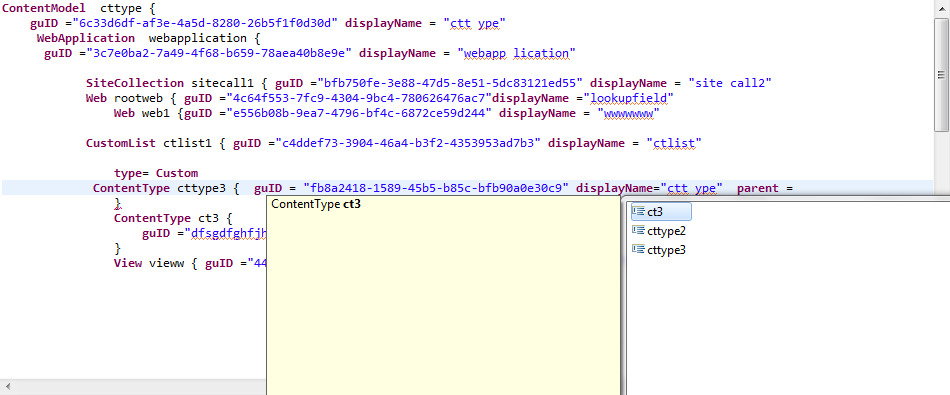Click the vertical scrollbar thumb of editor
The width and height of the screenshot is (950, 395).
pos(941,74)
